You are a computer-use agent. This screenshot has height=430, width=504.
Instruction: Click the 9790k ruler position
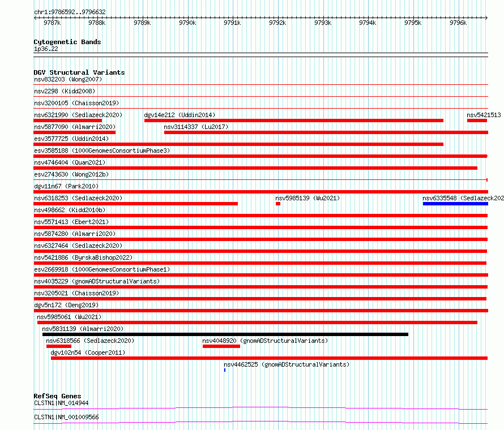click(x=187, y=23)
